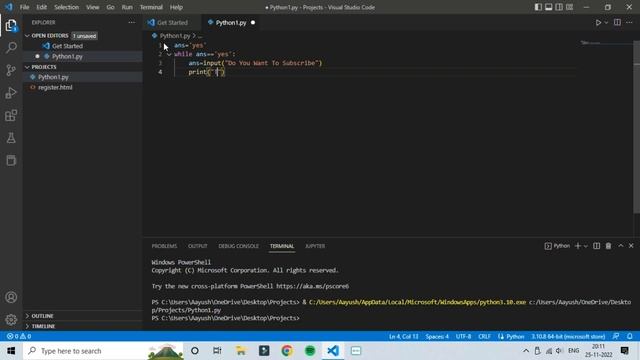This screenshot has height=360, width=640.
Task: Open the View menu
Action: pyautogui.click(x=93, y=7)
